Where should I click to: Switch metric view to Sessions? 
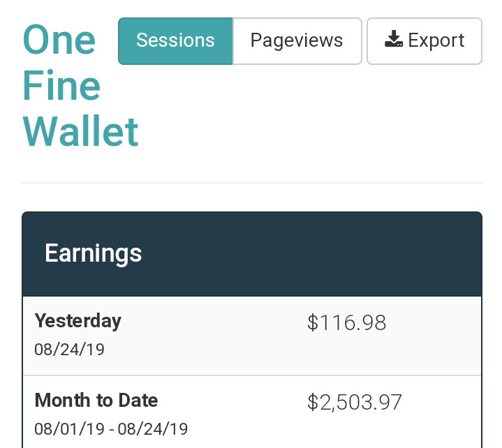175,41
